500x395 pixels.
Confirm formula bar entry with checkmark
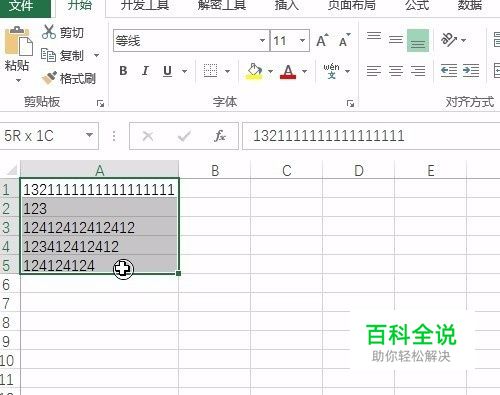coord(184,136)
